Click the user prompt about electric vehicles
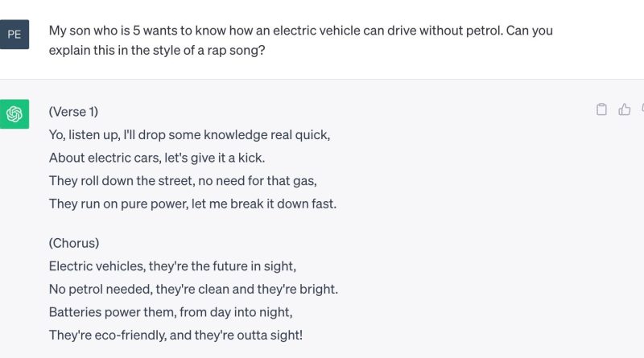Image resolution: width=644 pixels, height=358 pixels. click(300, 40)
